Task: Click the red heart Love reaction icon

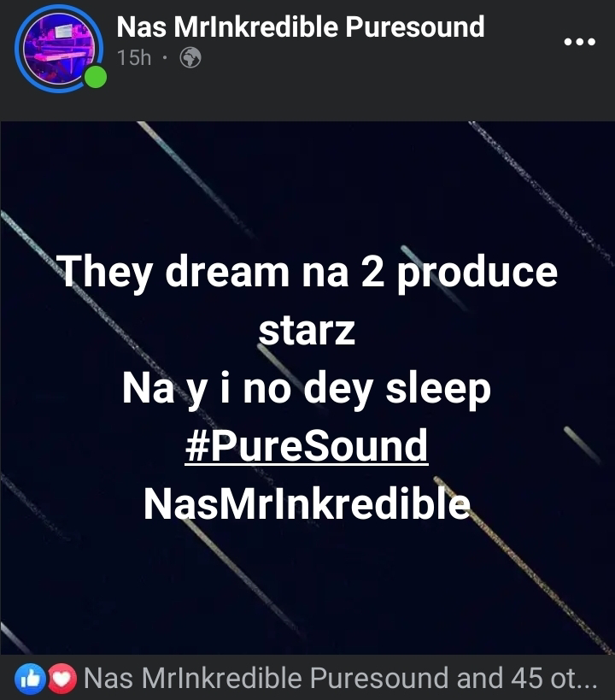Action: 62,679
